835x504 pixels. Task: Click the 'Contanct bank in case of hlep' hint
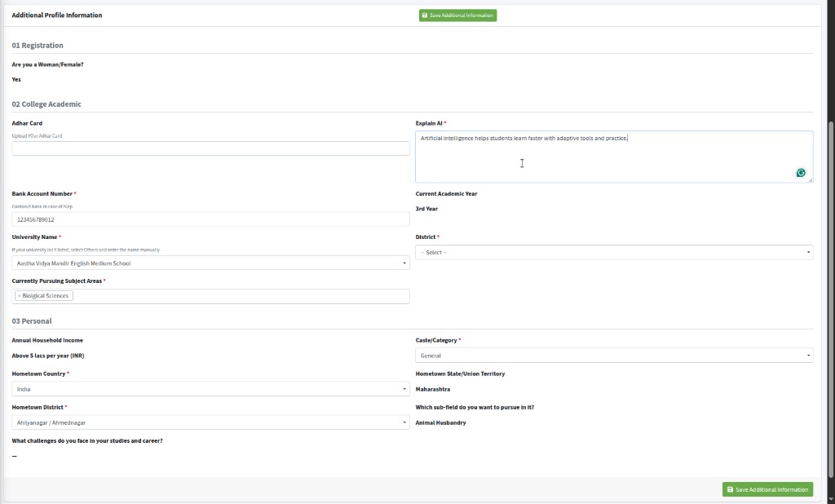42,206
